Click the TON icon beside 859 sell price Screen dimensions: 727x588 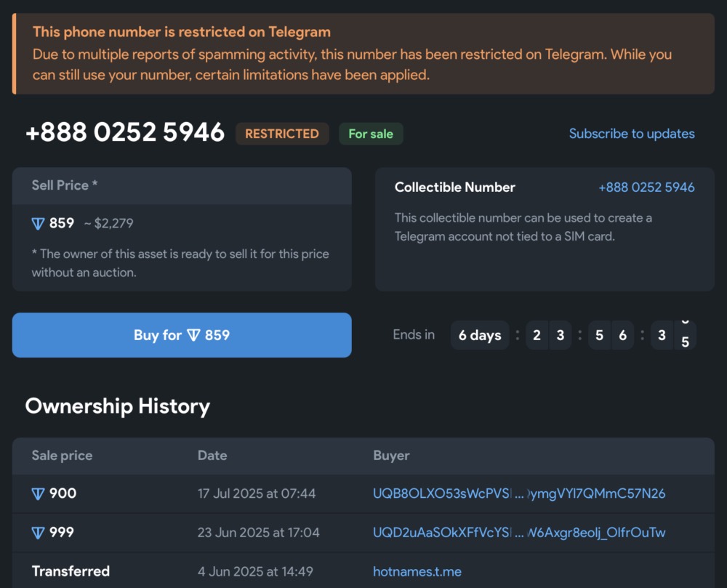click(x=39, y=224)
